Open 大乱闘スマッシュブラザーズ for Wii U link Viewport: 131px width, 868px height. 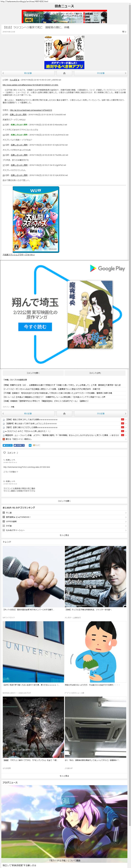click(19, 255)
